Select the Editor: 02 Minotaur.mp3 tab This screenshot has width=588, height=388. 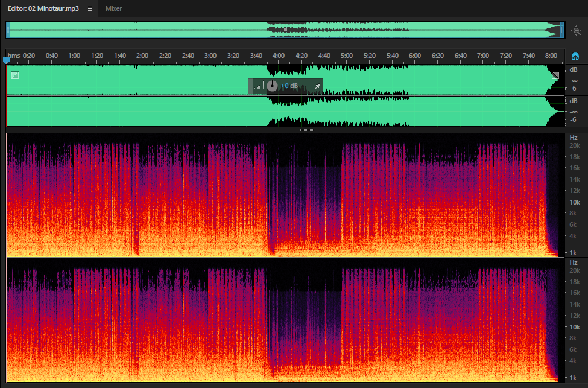coord(43,8)
